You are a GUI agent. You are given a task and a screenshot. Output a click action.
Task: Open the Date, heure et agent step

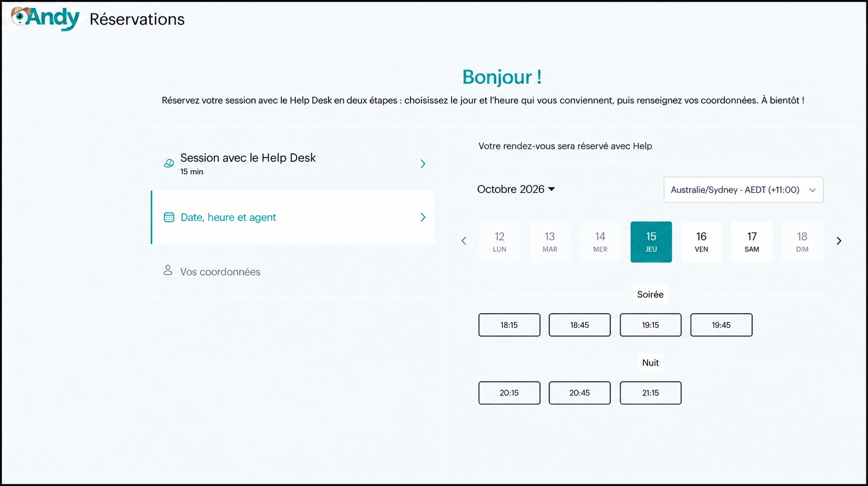[293, 217]
